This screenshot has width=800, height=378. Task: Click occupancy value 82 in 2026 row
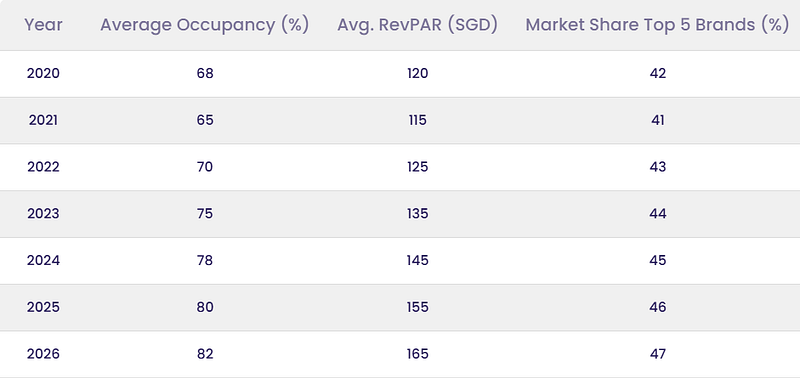205,354
